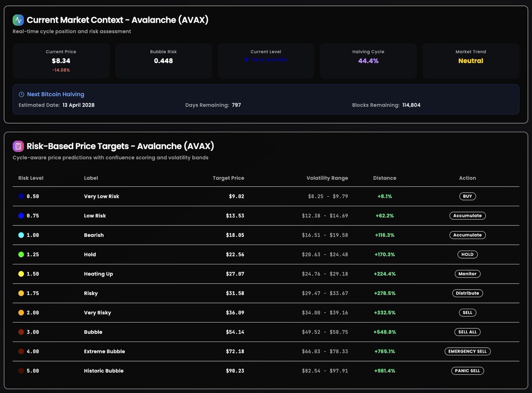The image size is (532, 393).
Task: Click the Low Risk label
Action: (95, 216)
